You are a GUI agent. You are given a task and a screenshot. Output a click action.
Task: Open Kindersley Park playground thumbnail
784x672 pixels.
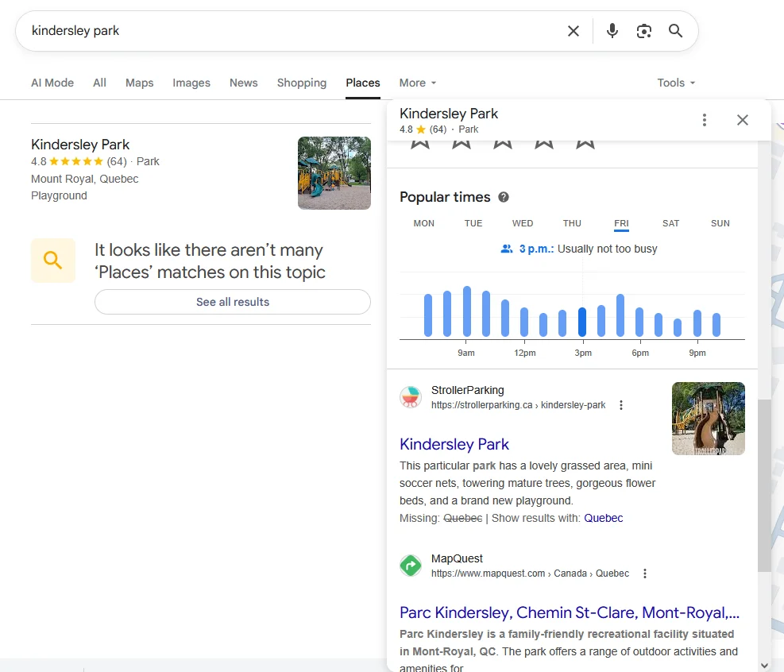pyautogui.click(x=334, y=173)
